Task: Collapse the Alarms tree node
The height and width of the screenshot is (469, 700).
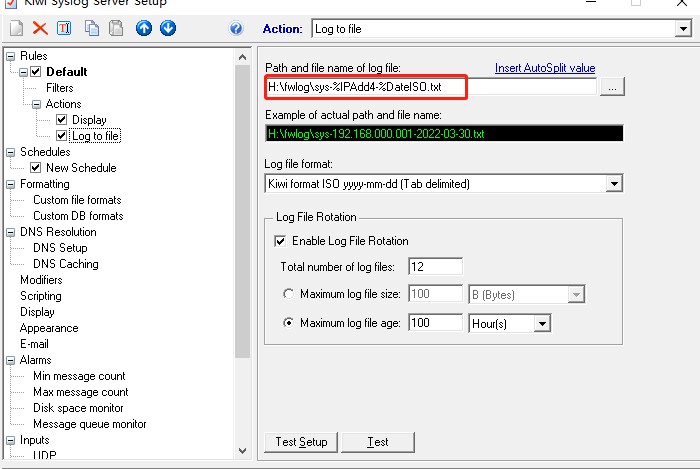Action: (11, 361)
